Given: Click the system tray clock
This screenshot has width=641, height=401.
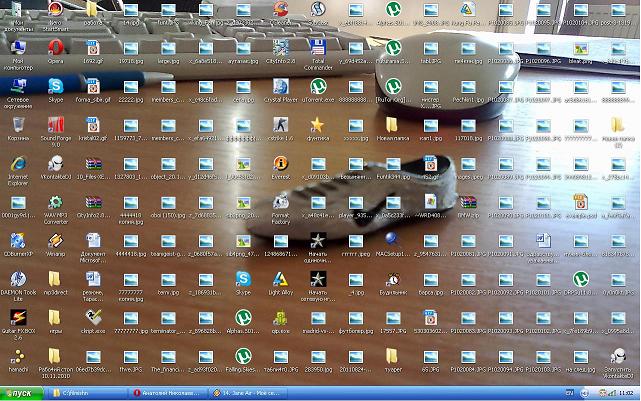Looking at the screenshot, I should [626, 394].
